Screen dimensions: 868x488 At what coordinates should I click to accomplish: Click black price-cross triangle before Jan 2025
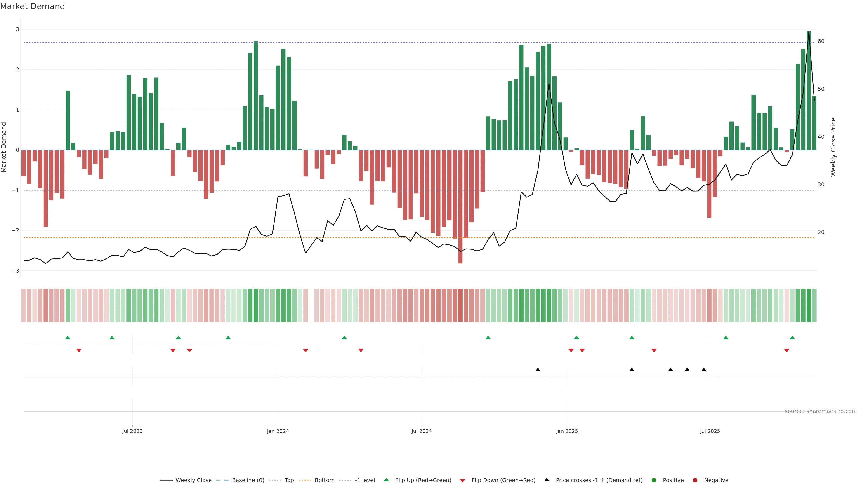[538, 370]
